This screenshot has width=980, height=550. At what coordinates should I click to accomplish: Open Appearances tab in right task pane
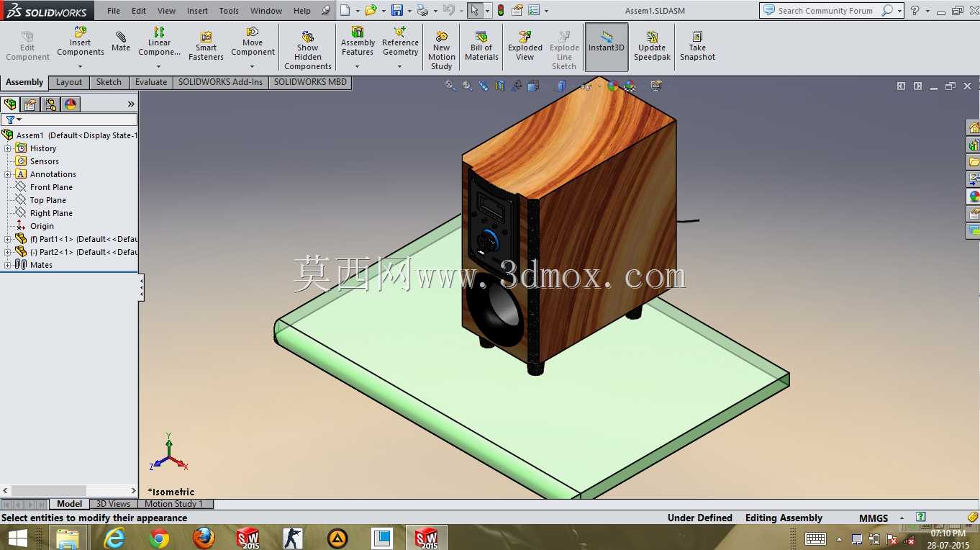coord(974,197)
